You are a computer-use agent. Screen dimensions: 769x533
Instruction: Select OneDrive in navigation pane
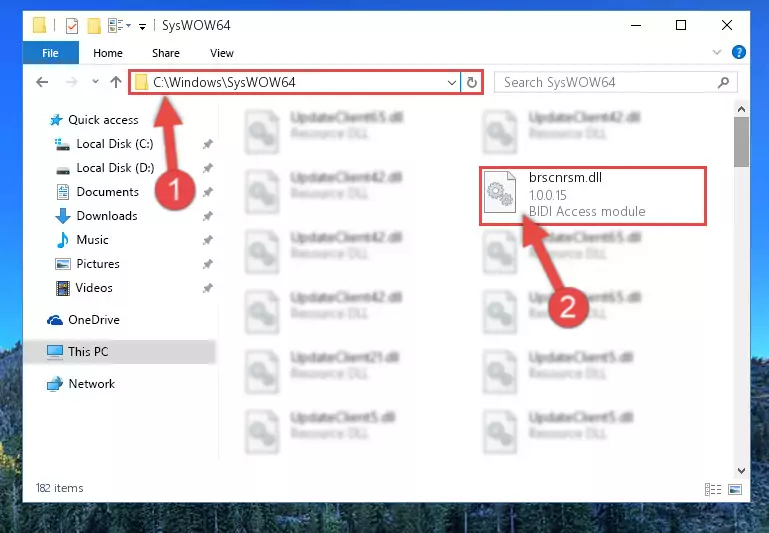coord(94,320)
